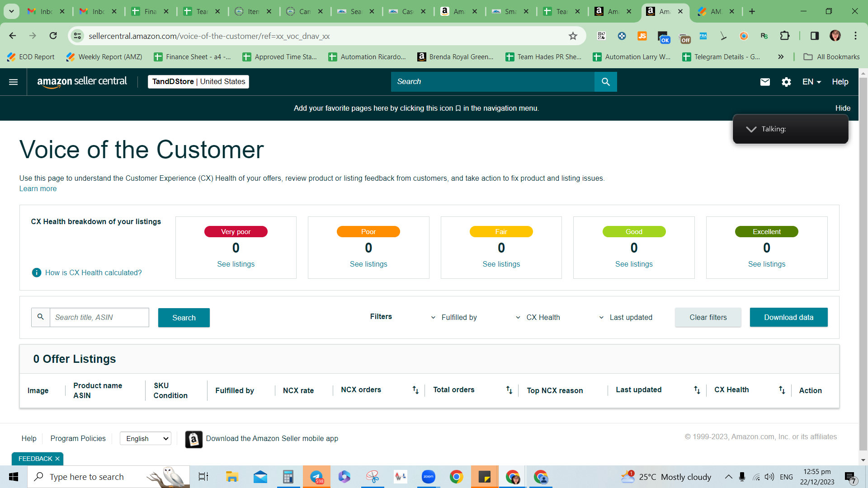Collapse the Talking panel chevron
Image resolution: width=868 pixels, height=488 pixels.
coord(751,129)
